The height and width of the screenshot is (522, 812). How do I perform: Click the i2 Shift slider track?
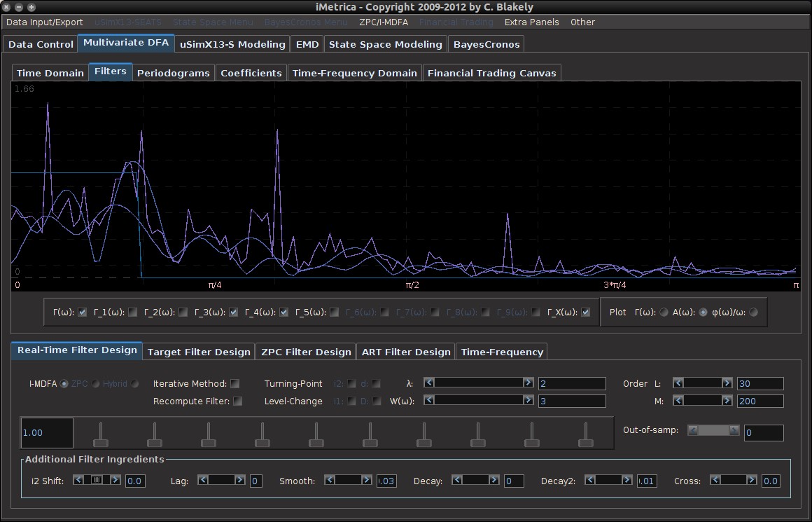click(98, 480)
